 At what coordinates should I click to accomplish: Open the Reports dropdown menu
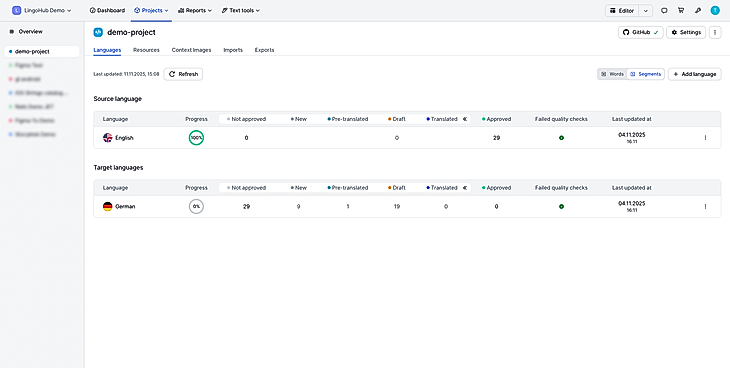coord(195,10)
